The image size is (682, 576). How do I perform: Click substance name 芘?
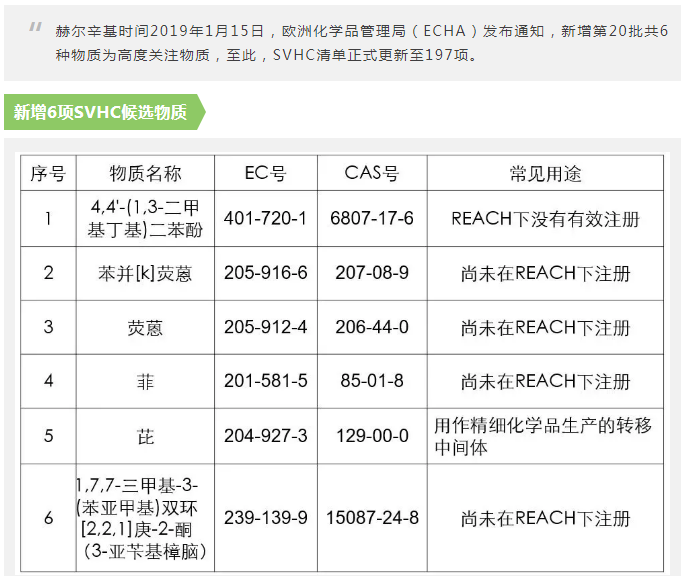click(x=145, y=436)
